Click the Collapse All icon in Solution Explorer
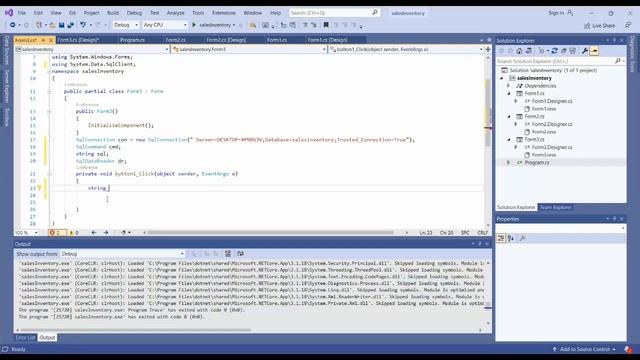Image resolution: width=640 pixels, height=360 pixels. [x=564, y=51]
